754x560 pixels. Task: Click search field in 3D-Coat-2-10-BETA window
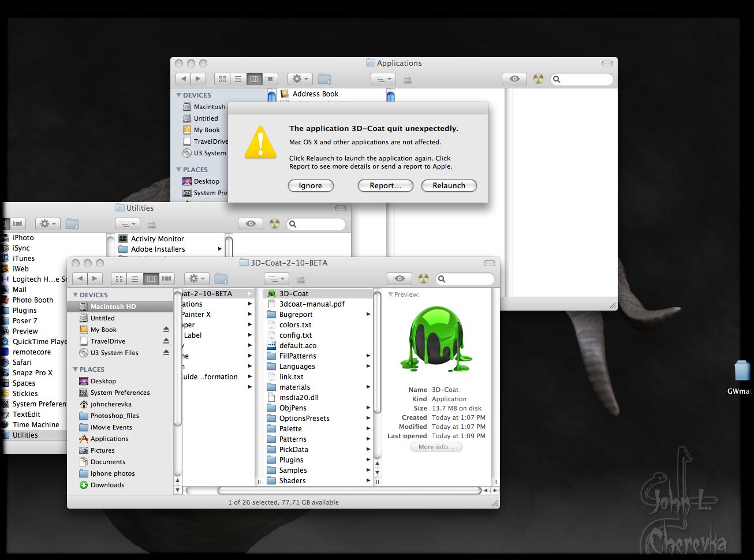[x=465, y=279]
